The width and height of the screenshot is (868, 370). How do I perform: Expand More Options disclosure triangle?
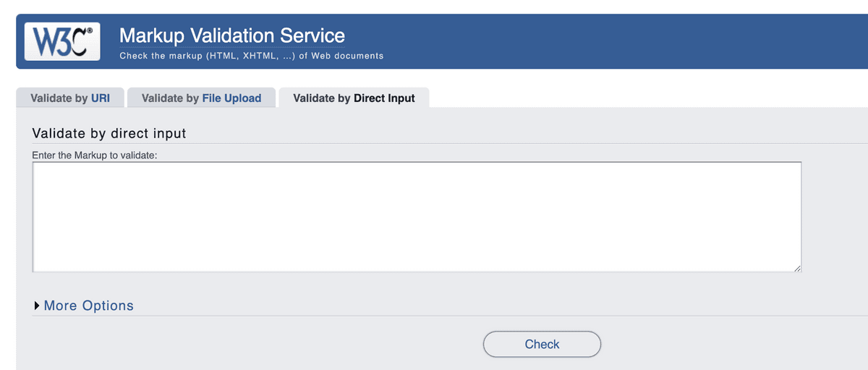click(36, 306)
